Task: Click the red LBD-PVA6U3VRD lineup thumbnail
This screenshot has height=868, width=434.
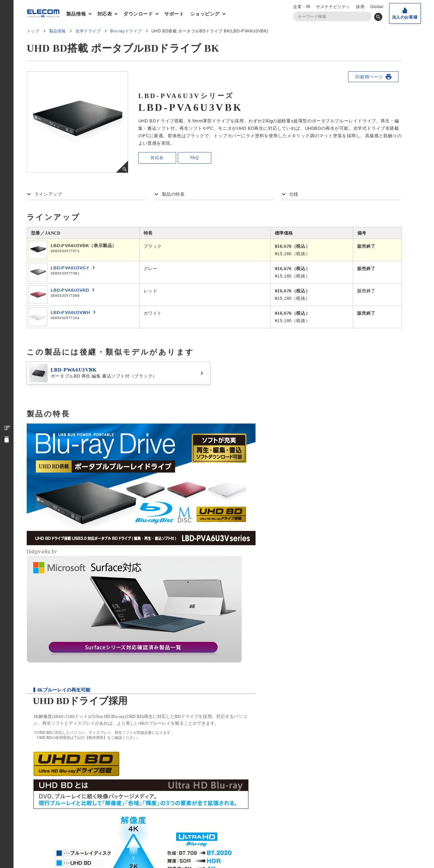Action: point(38,294)
